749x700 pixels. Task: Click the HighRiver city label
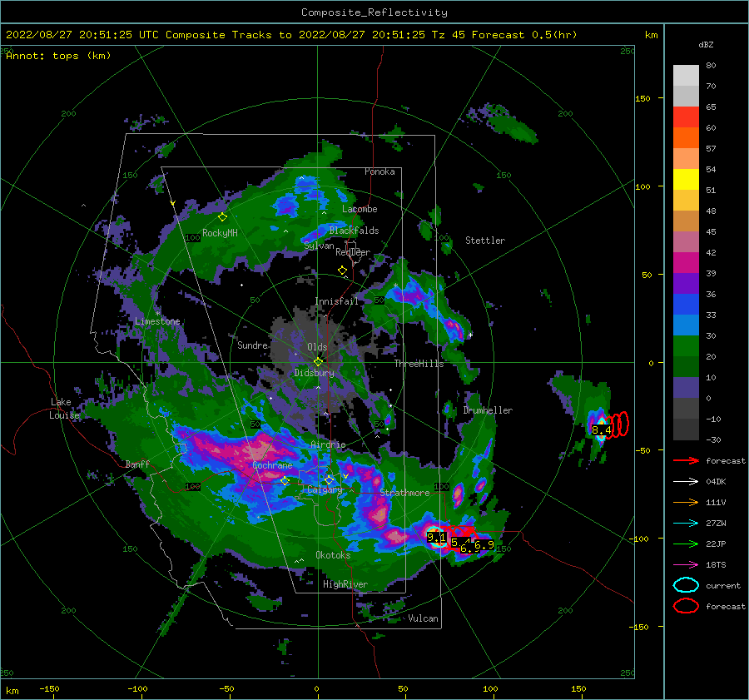(345, 584)
